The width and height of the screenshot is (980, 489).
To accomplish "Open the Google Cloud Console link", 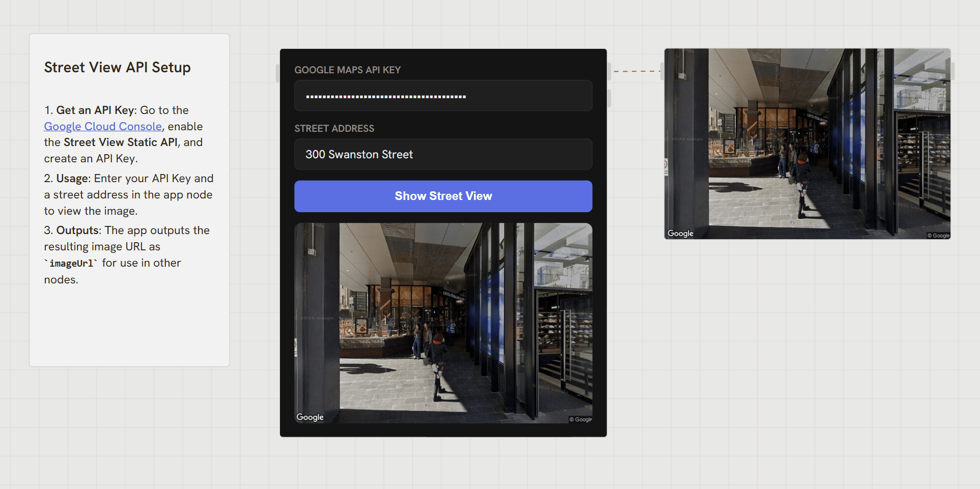I will click(103, 126).
